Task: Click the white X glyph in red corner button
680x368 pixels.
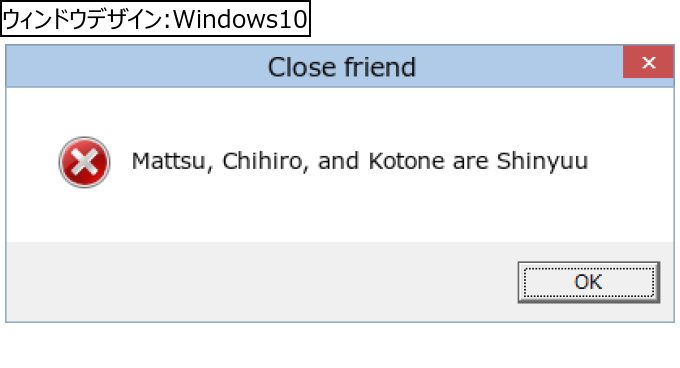Action: tap(649, 62)
